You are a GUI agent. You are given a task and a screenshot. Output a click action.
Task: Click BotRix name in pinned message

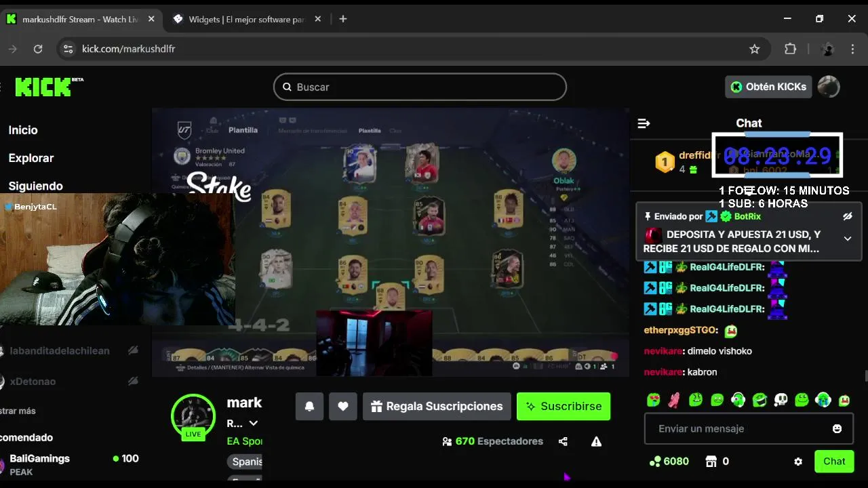pyautogui.click(x=747, y=217)
